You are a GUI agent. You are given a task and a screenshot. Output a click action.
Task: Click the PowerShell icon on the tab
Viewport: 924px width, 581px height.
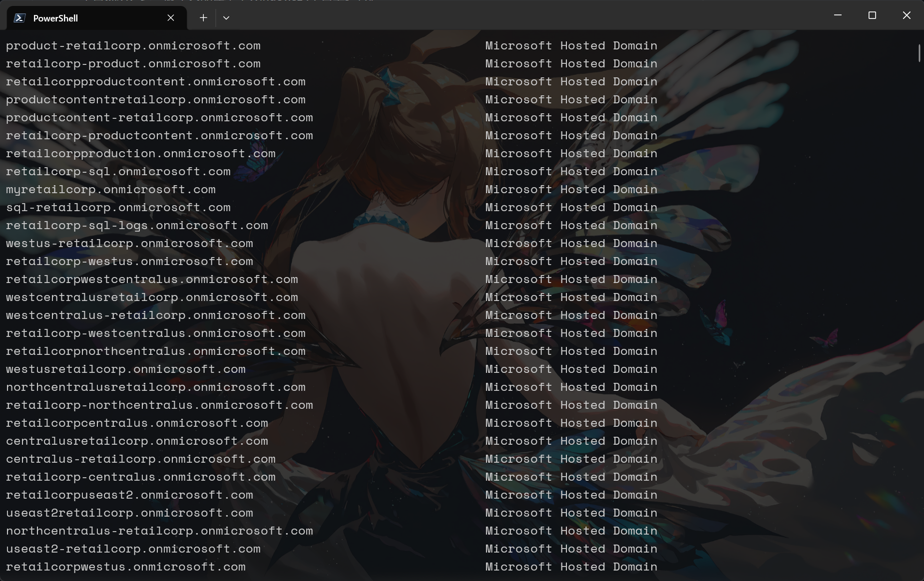pos(19,18)
